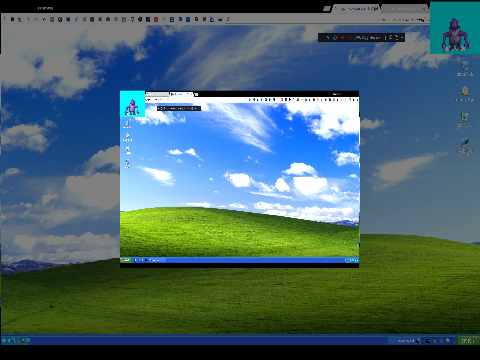Click the pink square icon in outer bookmarks bar

pos(52,19)
